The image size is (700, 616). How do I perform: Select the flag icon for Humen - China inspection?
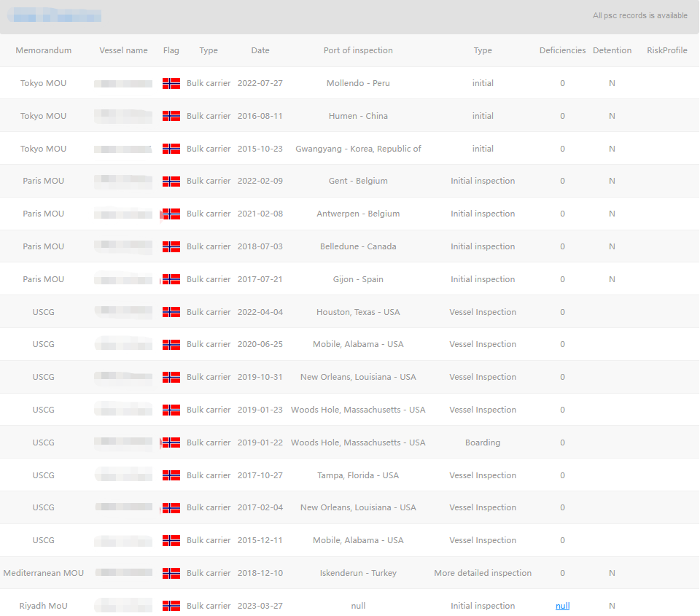[171, 116]
